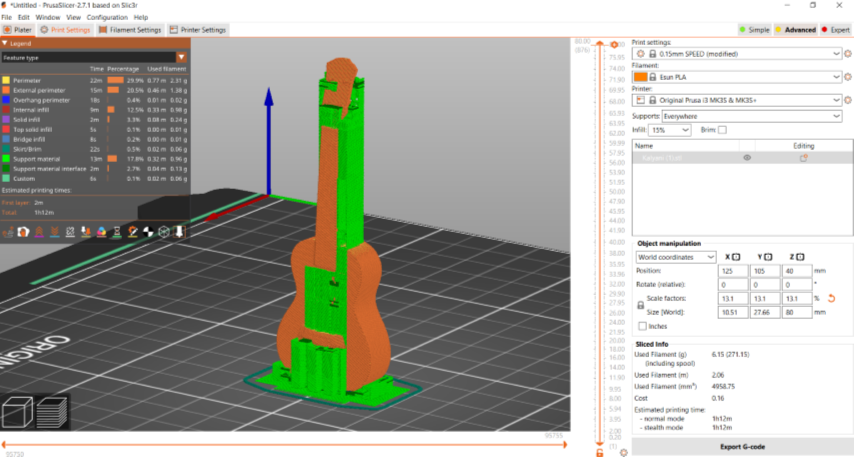Click the Export G-code button

pyautogui.click(x=742, y=447)
